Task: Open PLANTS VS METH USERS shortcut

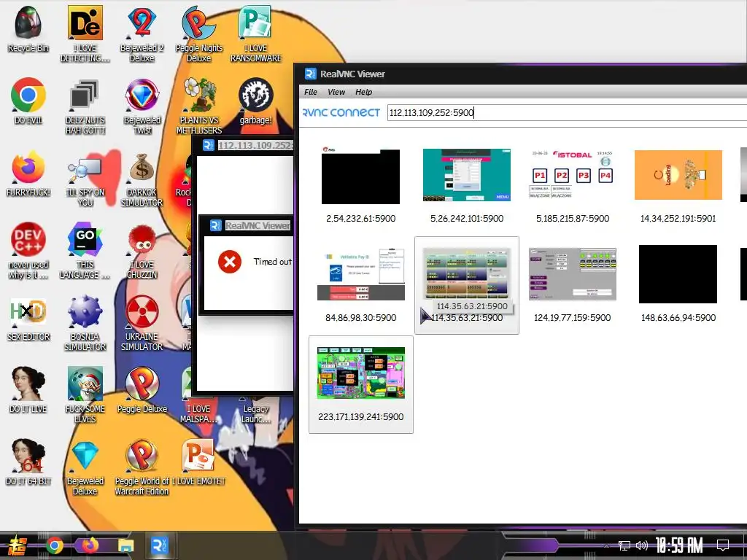Action: [x=198, y=96]
